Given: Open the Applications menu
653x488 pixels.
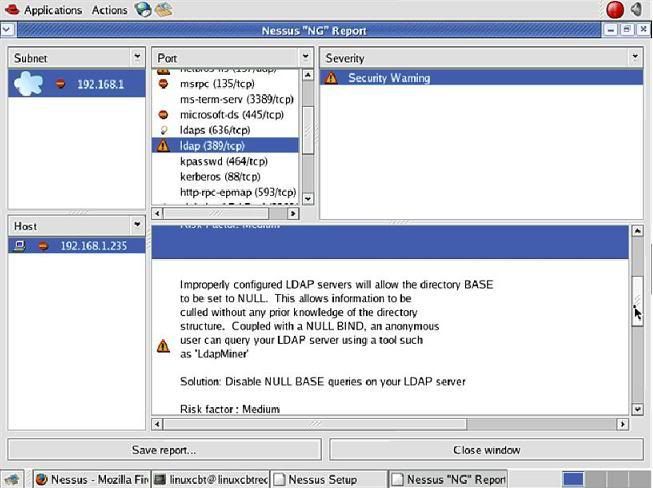Looking at the screenshot, I should coord(53,10).
